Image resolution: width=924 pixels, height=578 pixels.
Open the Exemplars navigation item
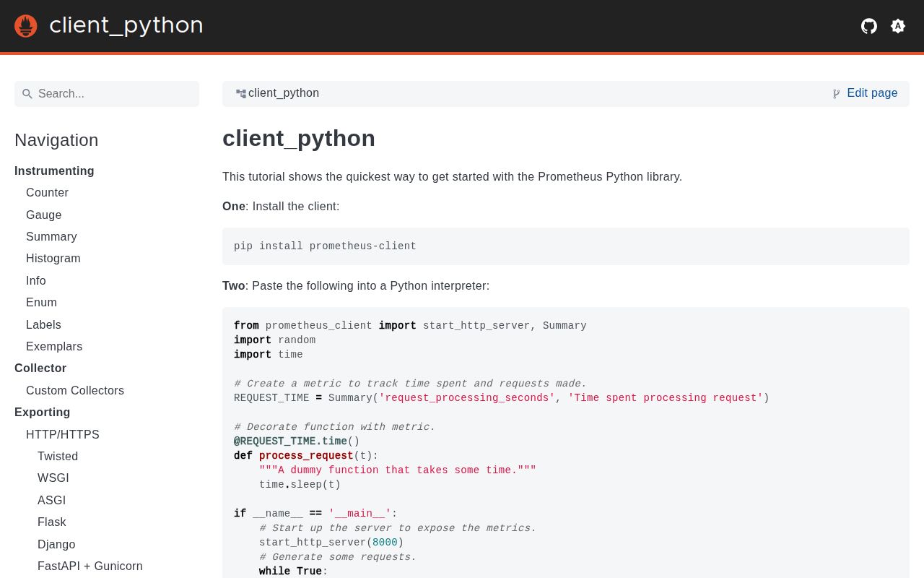54,347
